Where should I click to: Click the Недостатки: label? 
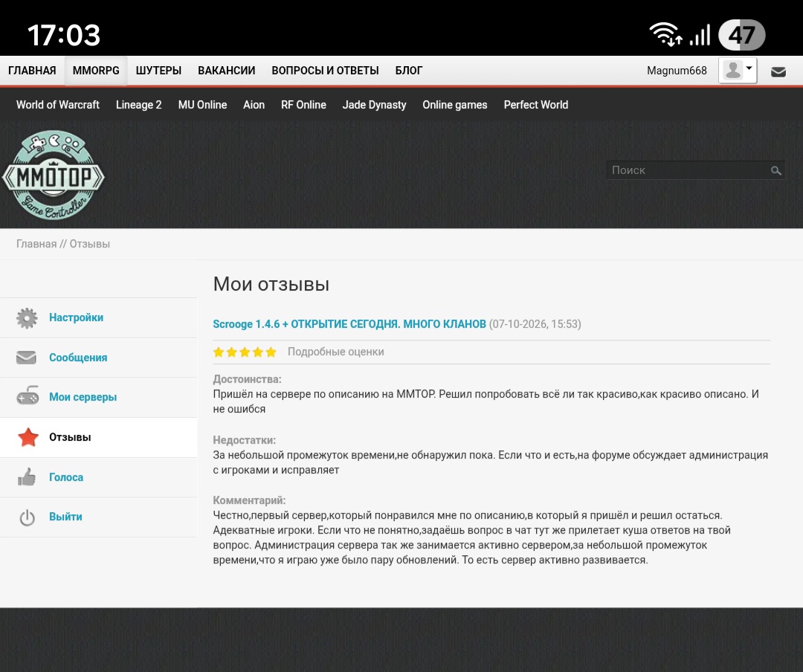point(245,440)
